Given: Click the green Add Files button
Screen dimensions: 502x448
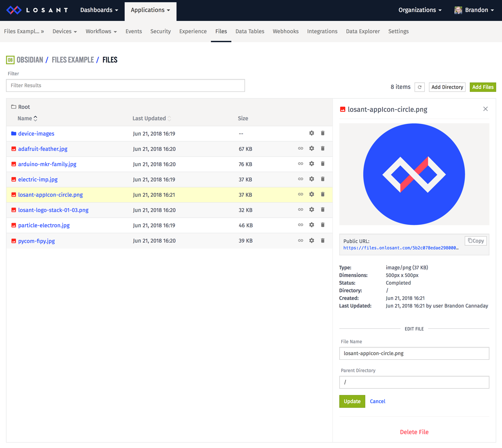Looking at the screenshot, I should tap(483, 87).
